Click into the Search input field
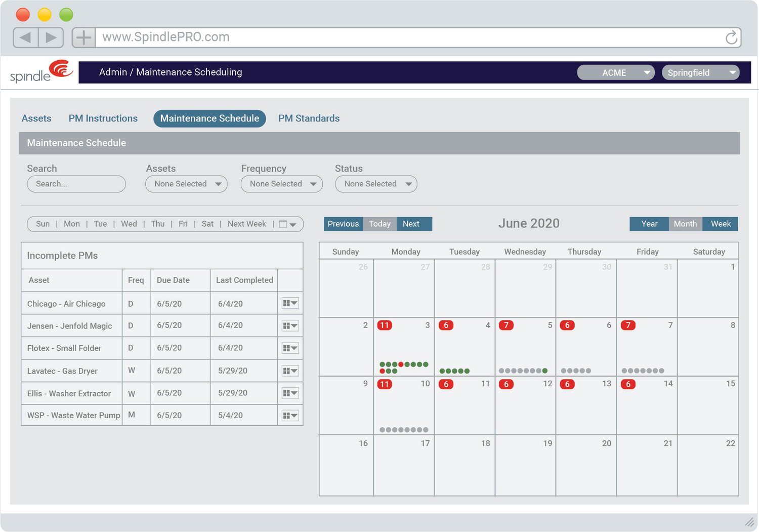The width and height of the screenshot is (759, 532). [76, 184]
